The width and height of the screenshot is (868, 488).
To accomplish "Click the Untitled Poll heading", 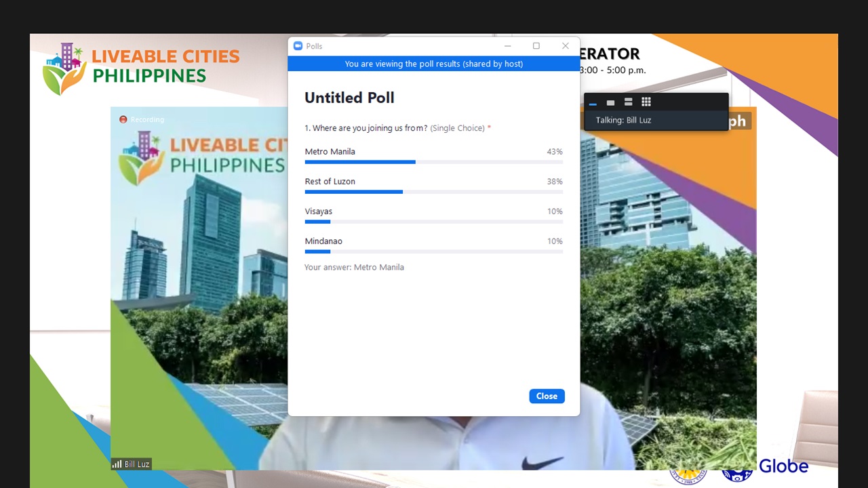I will [349, 98].
